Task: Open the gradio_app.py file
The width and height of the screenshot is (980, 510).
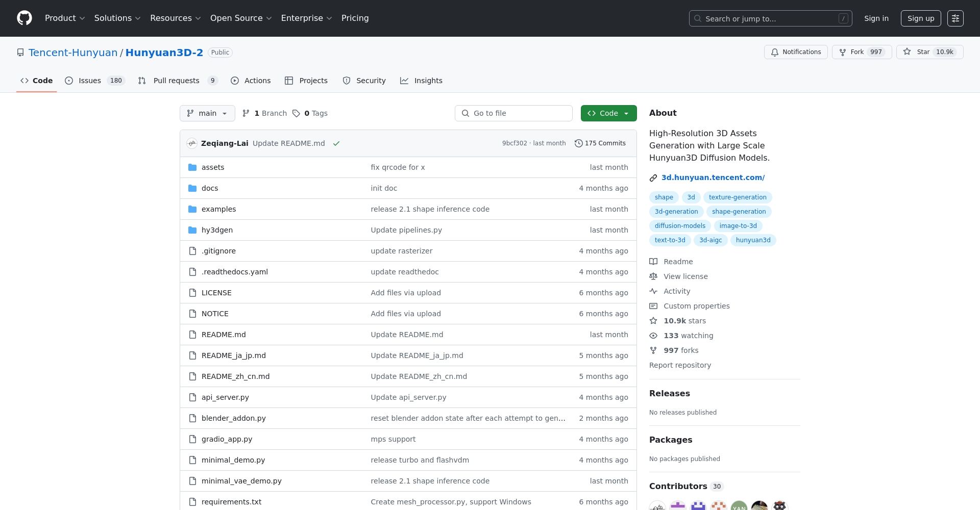Action: click(x=227, y=439)
